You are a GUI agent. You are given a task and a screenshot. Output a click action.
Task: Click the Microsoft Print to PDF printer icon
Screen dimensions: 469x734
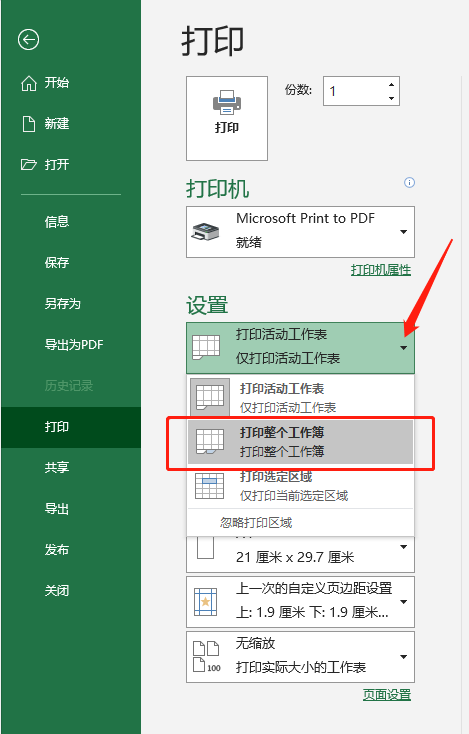(206, 232)
